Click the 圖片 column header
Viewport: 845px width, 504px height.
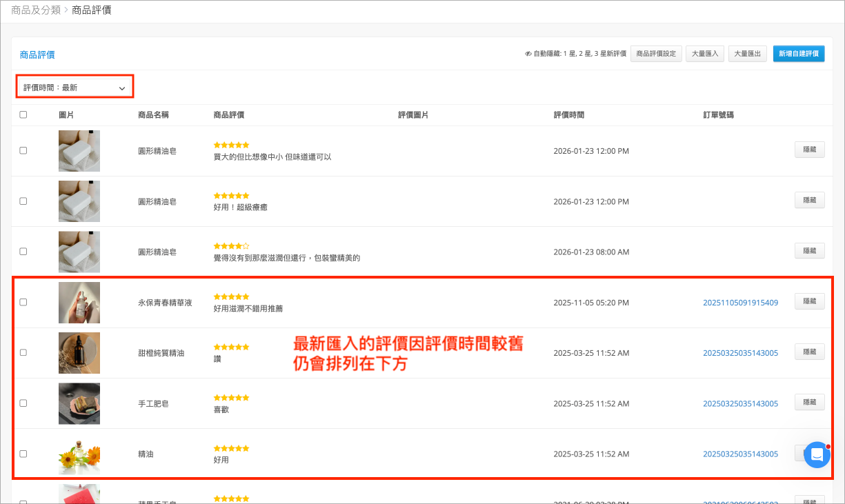pyautogui.click(x=66, y=114)
